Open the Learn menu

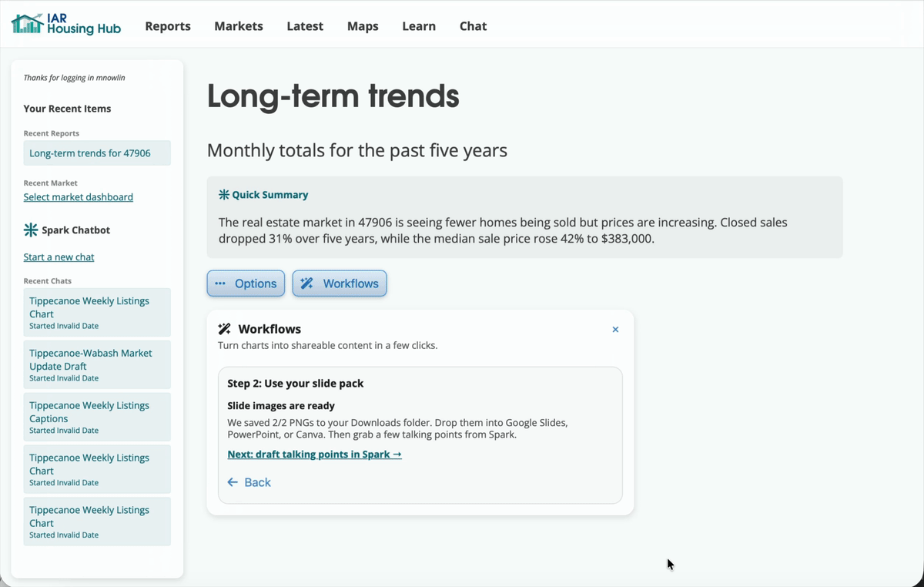click(419, 26)
